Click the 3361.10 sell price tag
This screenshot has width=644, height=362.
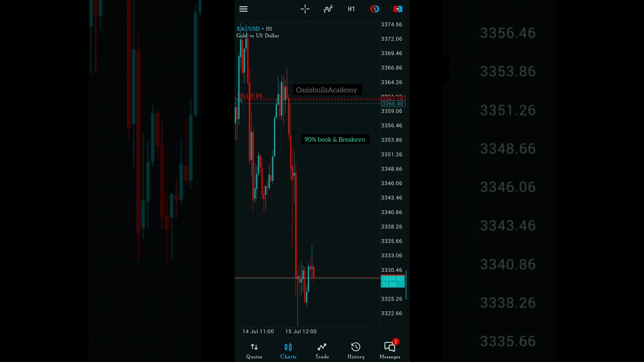392,99
